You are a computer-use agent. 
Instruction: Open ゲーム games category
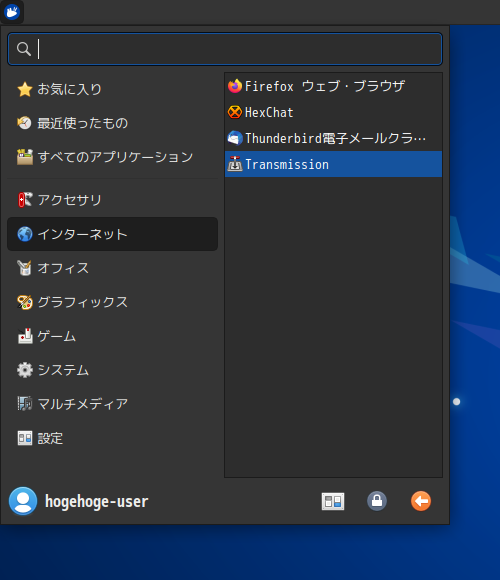pos(112,336)
